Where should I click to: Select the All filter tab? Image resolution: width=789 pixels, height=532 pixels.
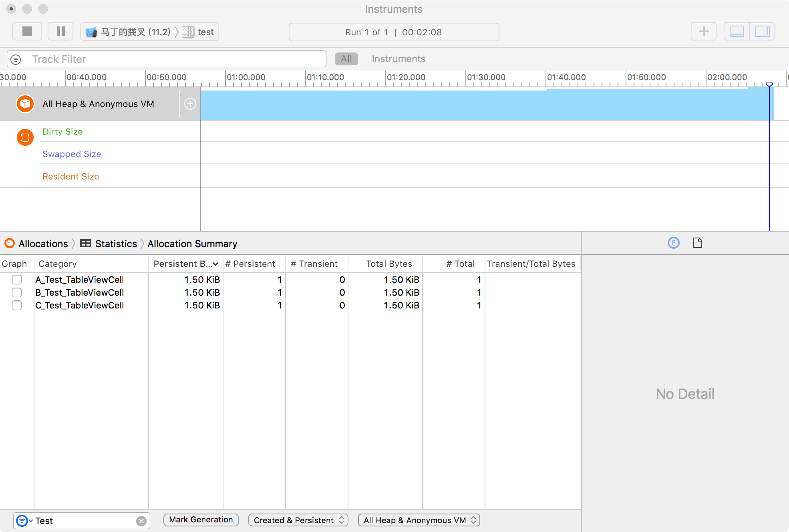pyautogui.click(x=346, y=59)
